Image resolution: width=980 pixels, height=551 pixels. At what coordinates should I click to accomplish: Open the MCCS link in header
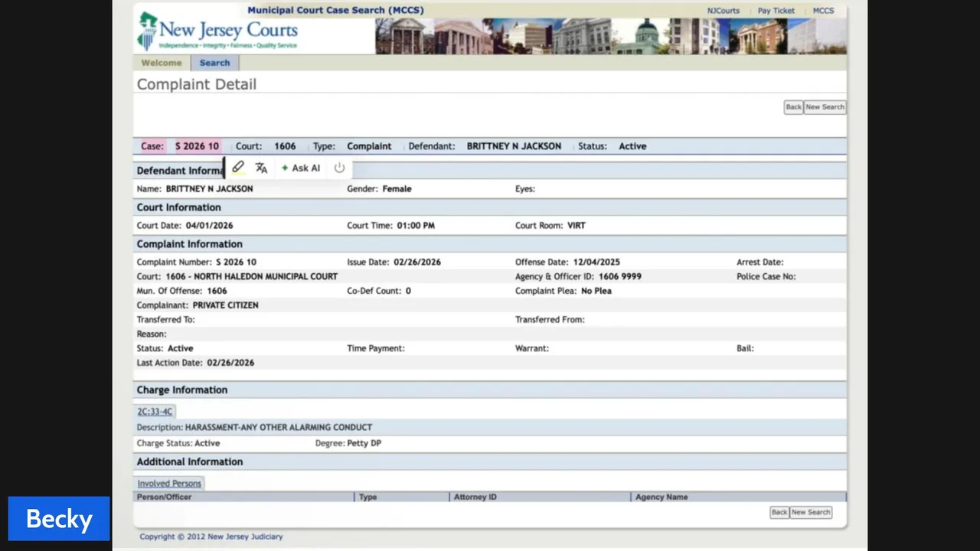(823, 11)
